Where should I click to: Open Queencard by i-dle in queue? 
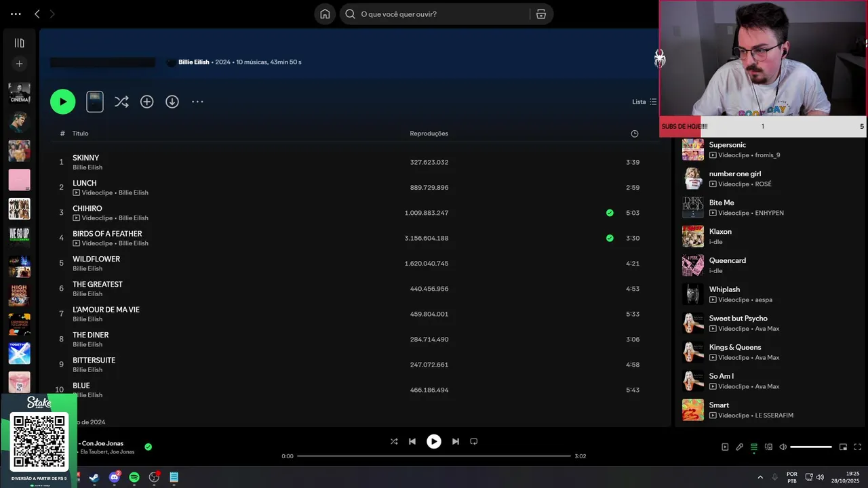[728, 260]
